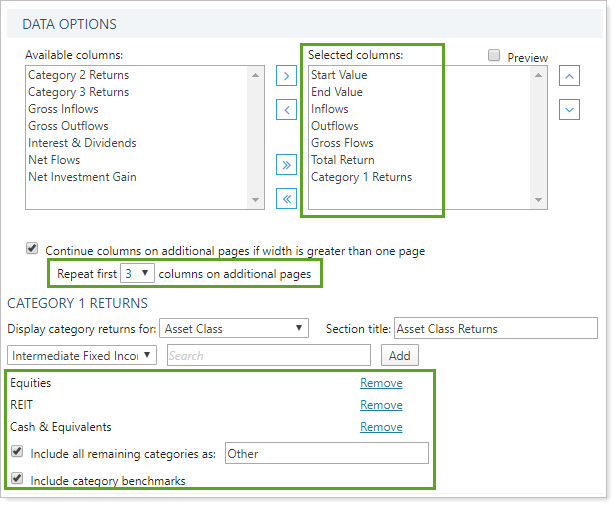Remove the Equities category

(x=381, y=383)
